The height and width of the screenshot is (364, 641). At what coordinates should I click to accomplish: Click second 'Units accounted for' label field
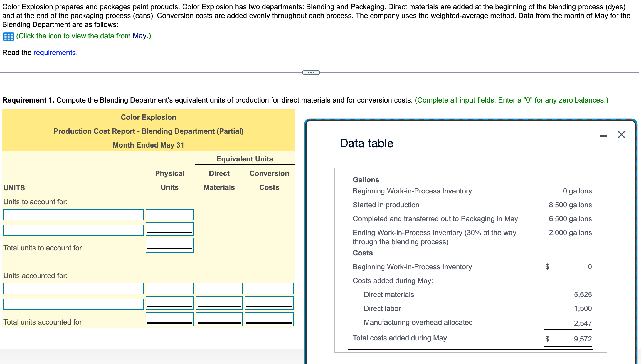(x=73, y=304)
